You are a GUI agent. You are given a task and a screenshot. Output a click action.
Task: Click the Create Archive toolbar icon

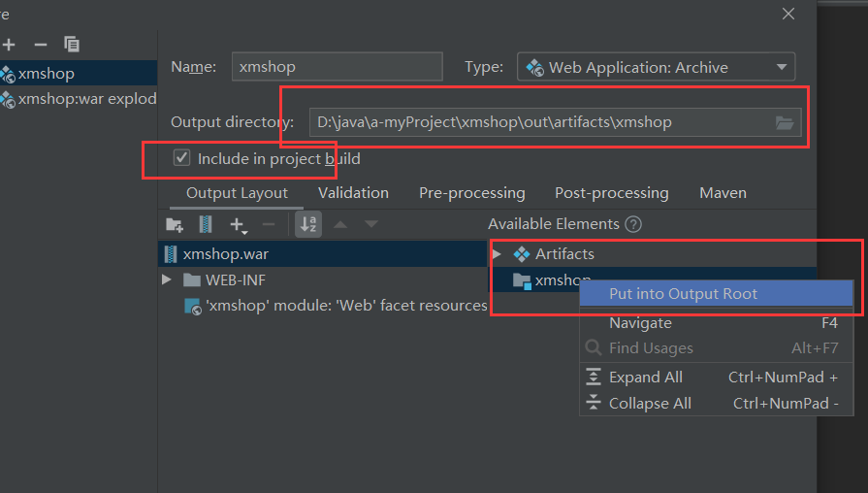206,224
